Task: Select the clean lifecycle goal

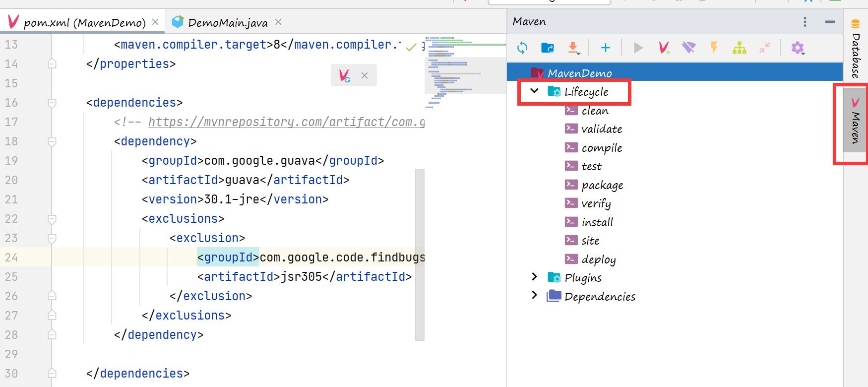Action: [x=595, y=111]
